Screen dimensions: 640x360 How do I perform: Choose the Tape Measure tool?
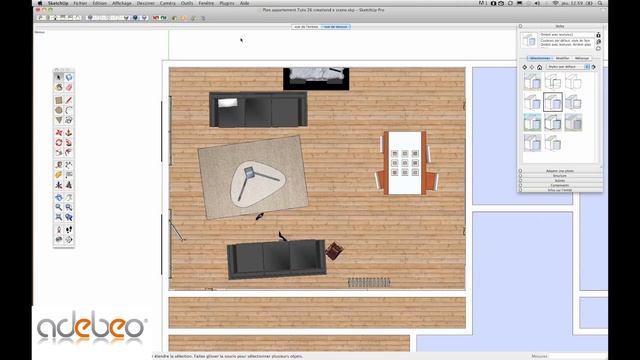(59, 165)
